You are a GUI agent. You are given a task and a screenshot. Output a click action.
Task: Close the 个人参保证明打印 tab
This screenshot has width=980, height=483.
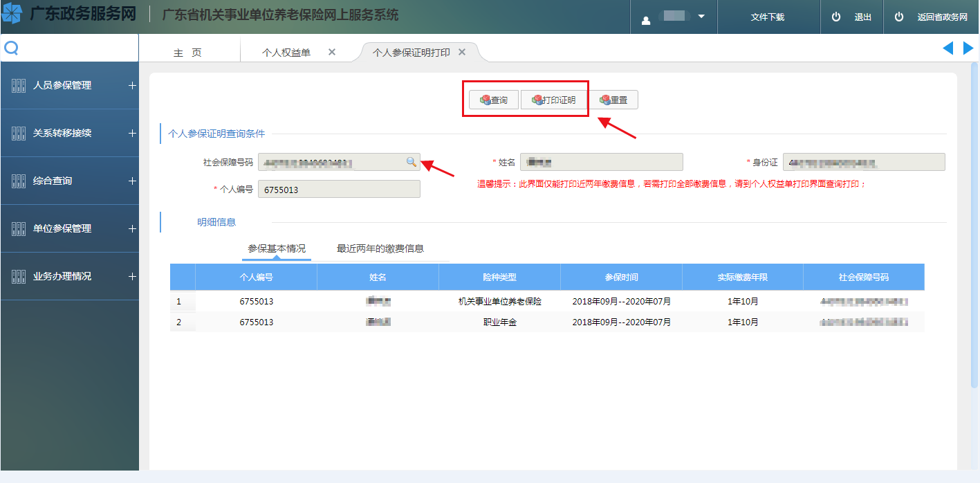[462, 52]
